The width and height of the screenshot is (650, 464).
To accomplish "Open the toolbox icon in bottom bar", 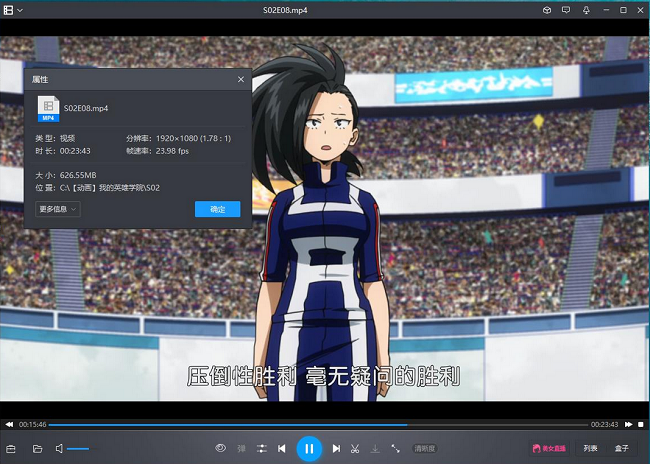I will (12, 449).
